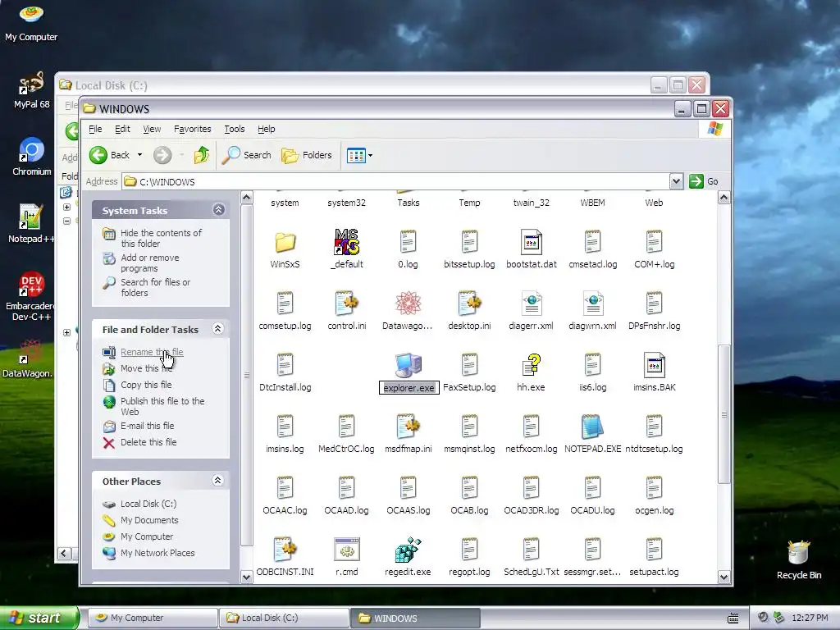The width and height of the screenshot is (840, 630).
Task: Click Delete this file link
Action: tap(148, 442)
